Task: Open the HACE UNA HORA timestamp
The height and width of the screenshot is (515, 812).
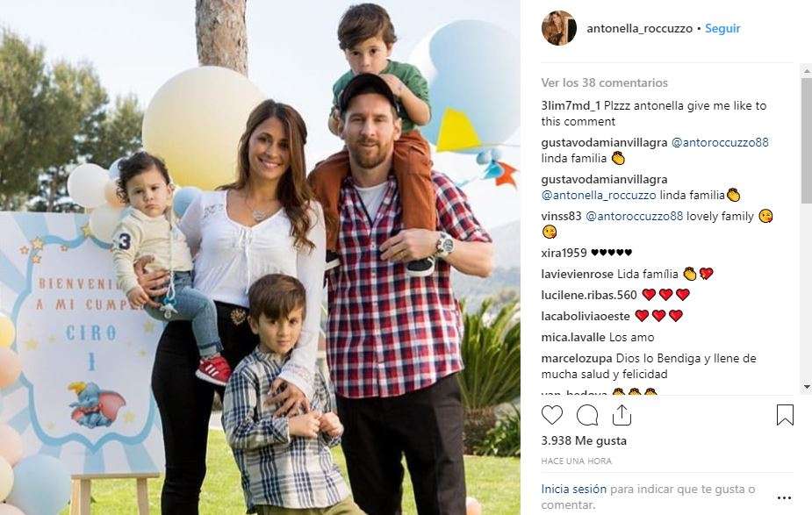Action: (577, 461)
